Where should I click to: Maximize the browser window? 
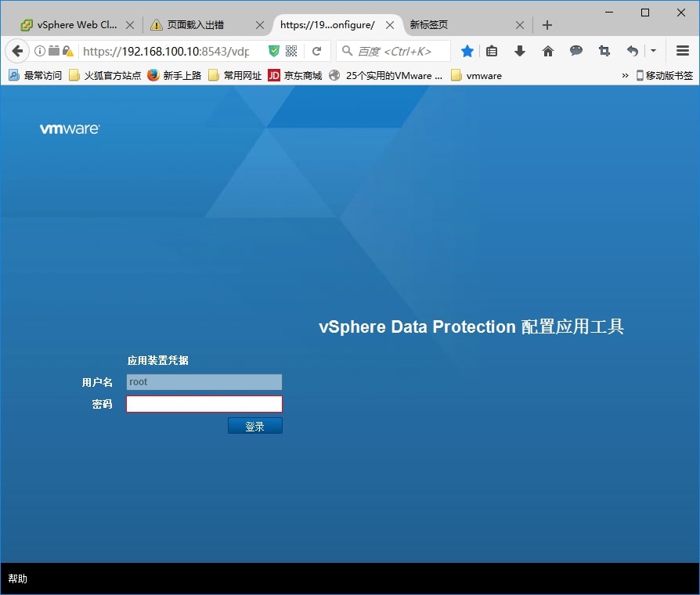click(645, 13)
